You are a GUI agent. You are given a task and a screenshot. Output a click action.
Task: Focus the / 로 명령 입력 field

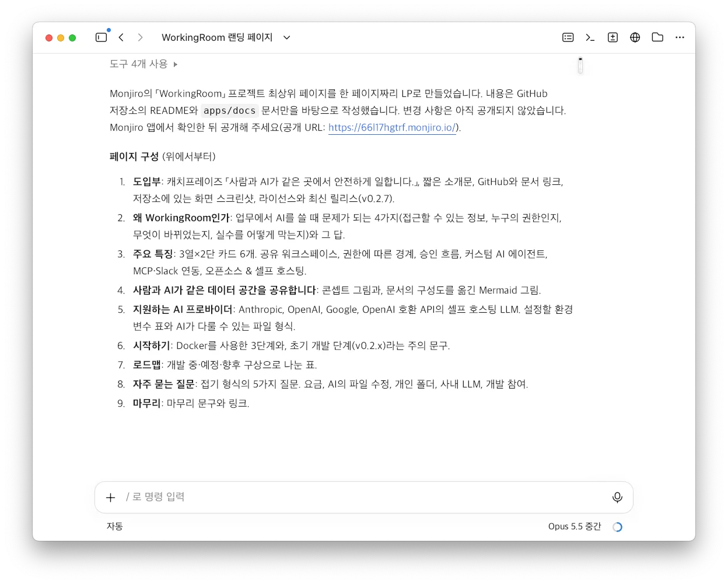[363, 497]
